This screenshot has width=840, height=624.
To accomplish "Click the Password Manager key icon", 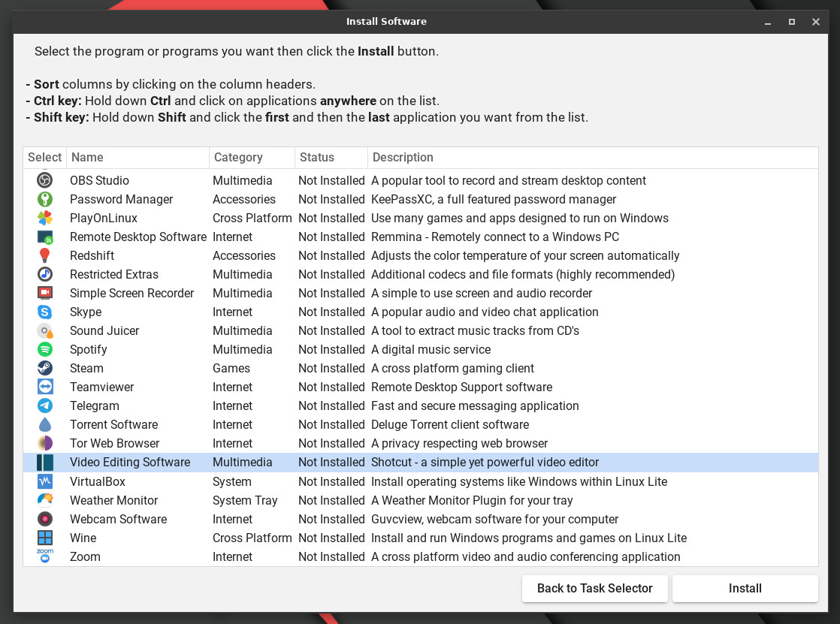I will click(x=45, y=199).
